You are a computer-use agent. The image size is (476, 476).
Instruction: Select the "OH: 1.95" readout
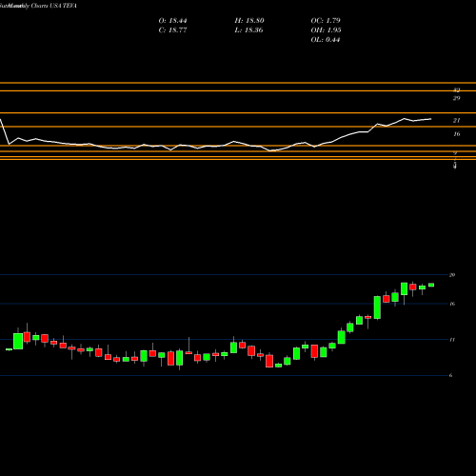tap(326, 30)
